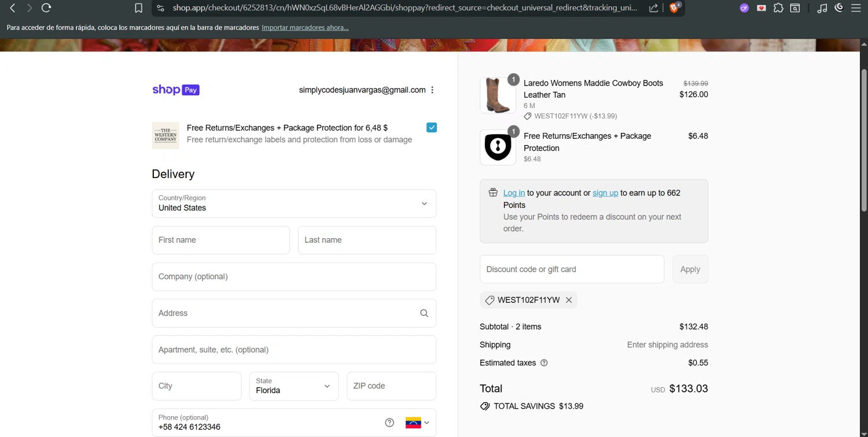Click the address search magnifier icon
The width and height of the screenshot is (868, 437).
[424, 313]
